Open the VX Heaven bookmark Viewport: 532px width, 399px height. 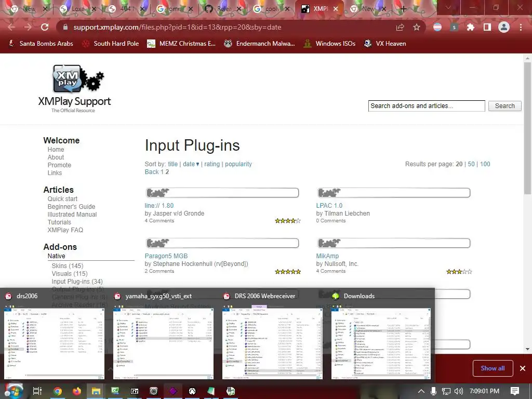385,44
